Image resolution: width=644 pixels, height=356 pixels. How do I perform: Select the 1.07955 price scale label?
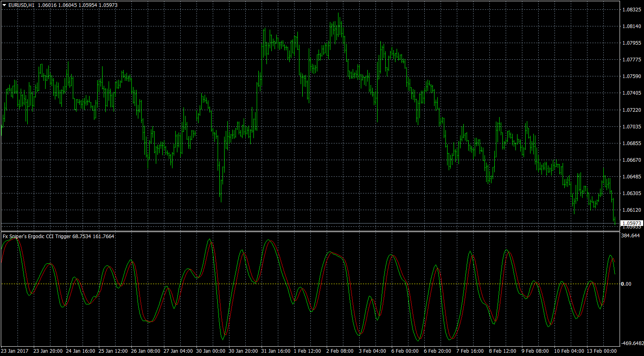pyautogui.click(x=632, y=43)
